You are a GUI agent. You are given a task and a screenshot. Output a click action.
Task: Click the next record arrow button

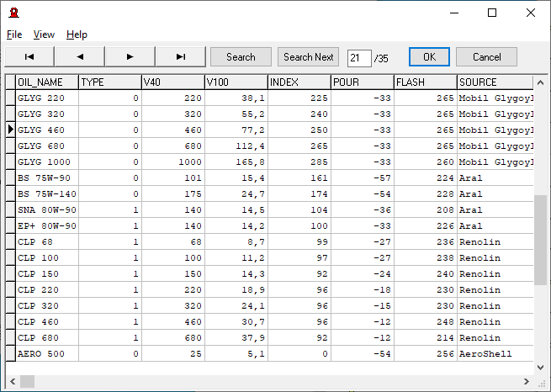tap(130, 57)
